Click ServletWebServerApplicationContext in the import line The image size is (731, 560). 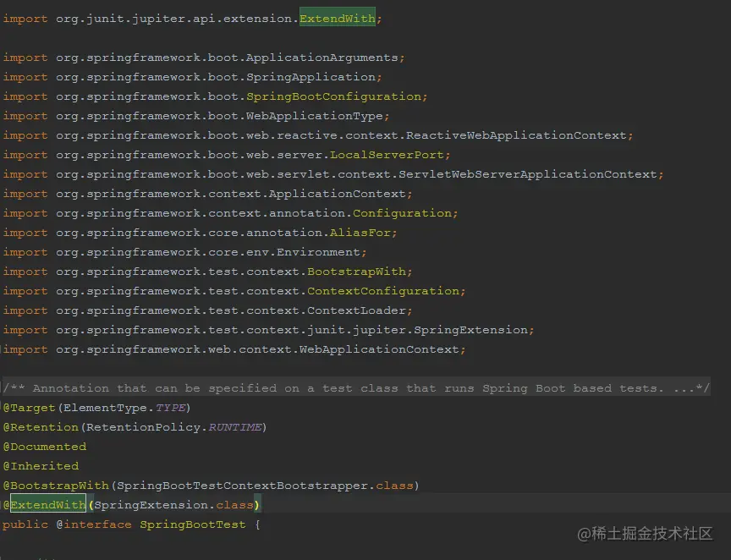528,174
